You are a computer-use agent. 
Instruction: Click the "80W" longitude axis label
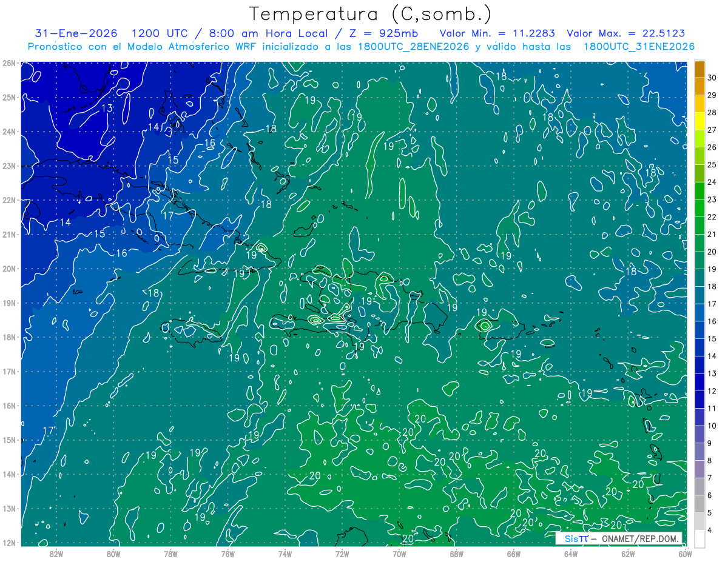[x=113, y=553]
